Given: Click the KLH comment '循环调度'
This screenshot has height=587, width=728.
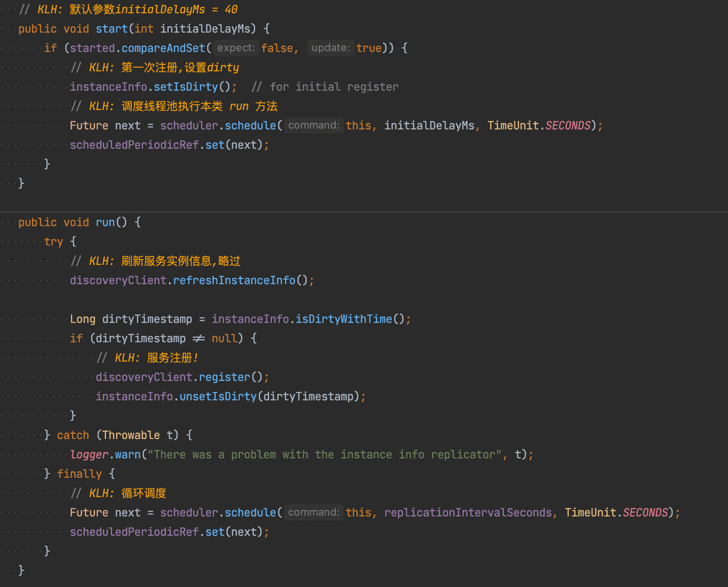Looking at the screenshot, I should 118,493.
